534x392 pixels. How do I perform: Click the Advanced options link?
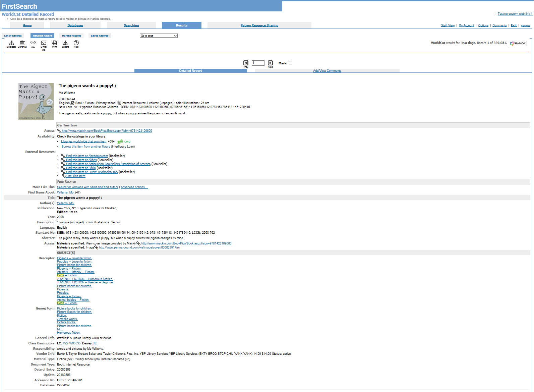click(134, 187)
